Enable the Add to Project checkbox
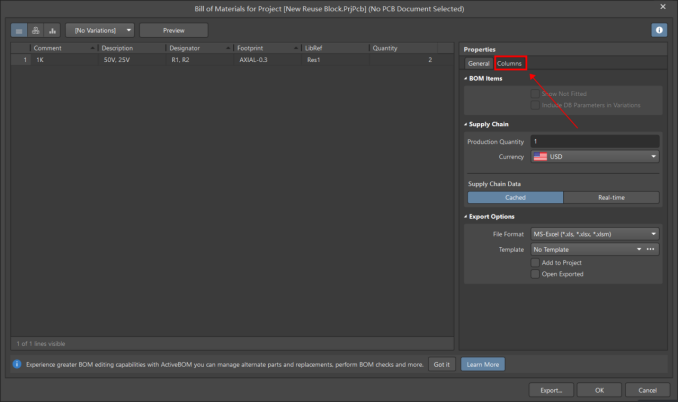Image resolution: width=679 pixels, height=402 pixels. pyautogui.click(x=536, y=262)
